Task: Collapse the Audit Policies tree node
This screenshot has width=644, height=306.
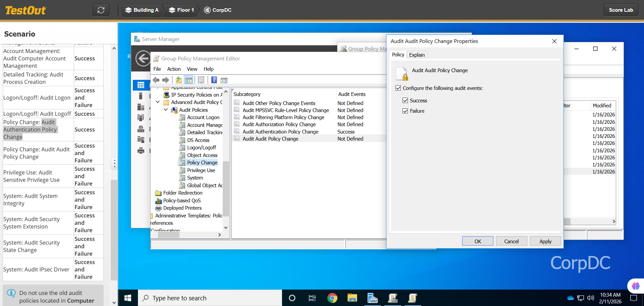Action: click(166, 110)
